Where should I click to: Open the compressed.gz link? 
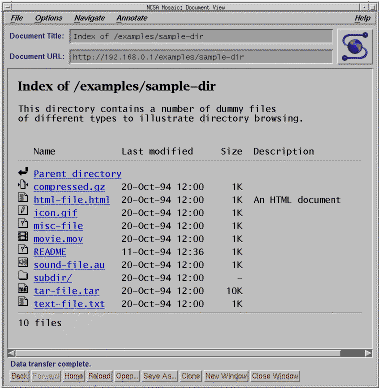(69, 187)
